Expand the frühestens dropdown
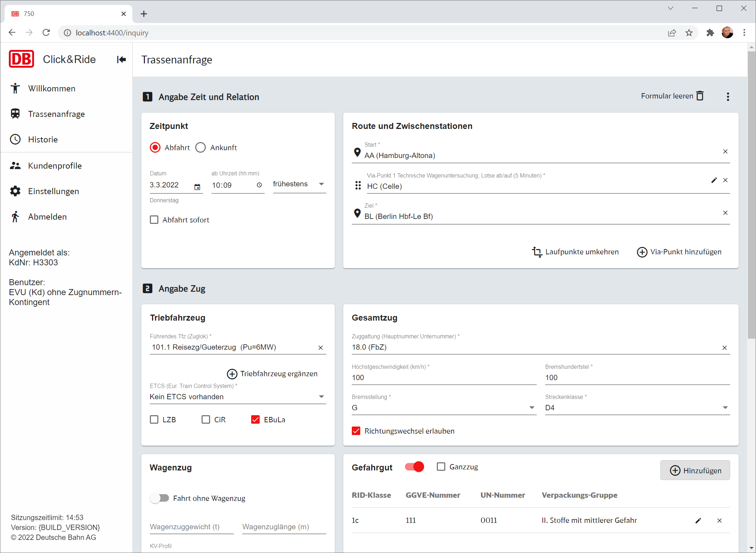Image resolution: width=756 pixels, height=553 pixels. click(299, 184)
